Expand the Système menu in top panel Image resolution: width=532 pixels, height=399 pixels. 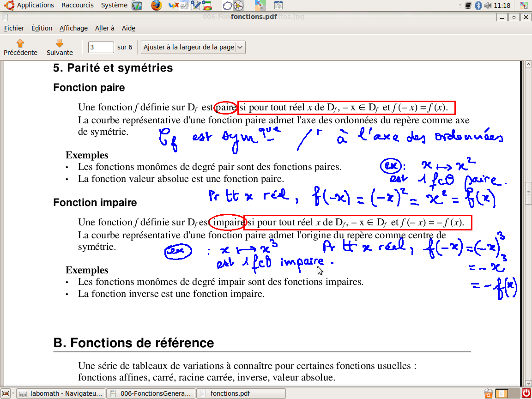pos(114,5)
